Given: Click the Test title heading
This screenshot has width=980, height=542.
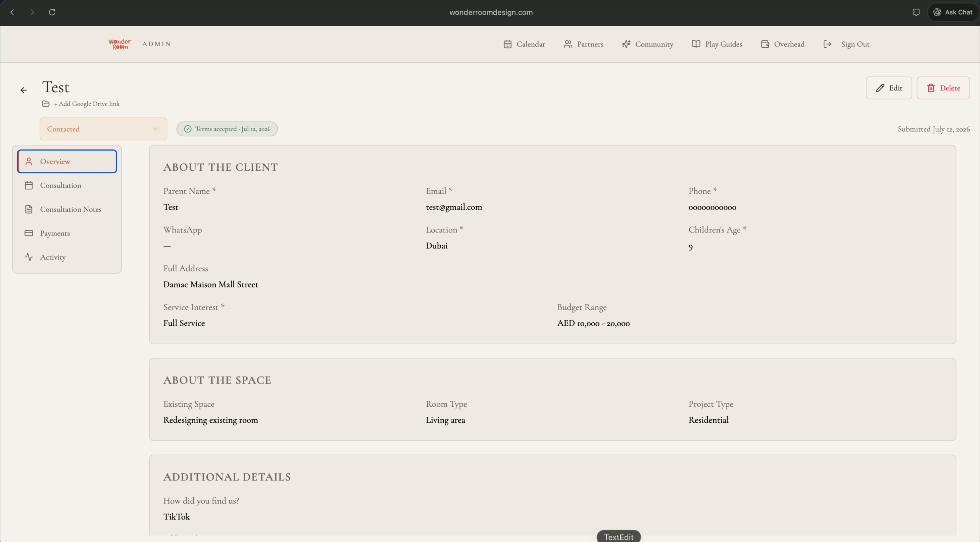Looking at the screenshot, I should pyautogui.click(x=56, y=87).
